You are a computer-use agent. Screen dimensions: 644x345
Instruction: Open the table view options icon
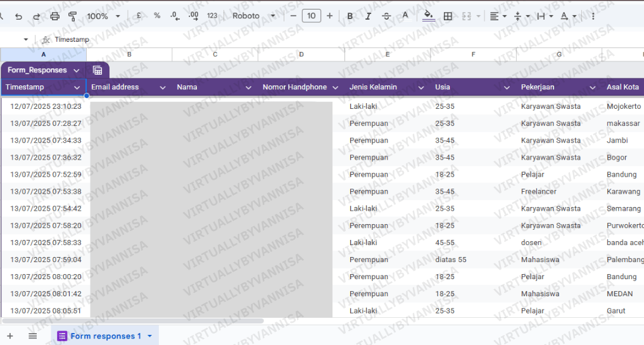(98, 70)
